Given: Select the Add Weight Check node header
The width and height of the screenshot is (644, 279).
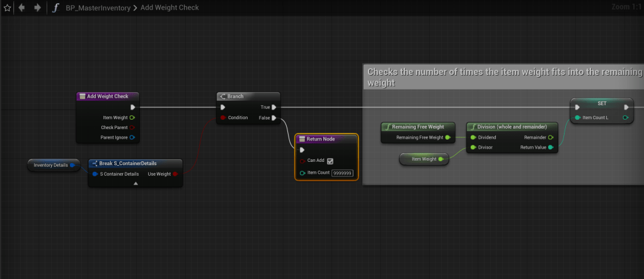Looking at the screenshot, I should pyautogui.click(x=107, y=96).
